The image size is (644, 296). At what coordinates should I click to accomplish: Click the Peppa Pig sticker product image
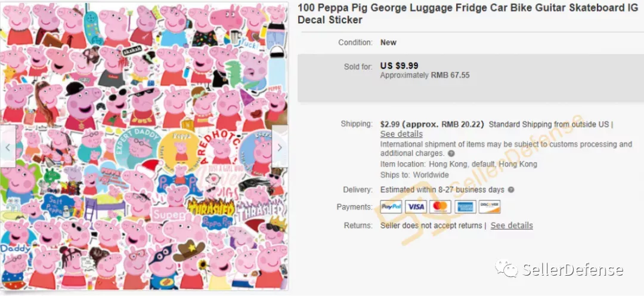144,146
